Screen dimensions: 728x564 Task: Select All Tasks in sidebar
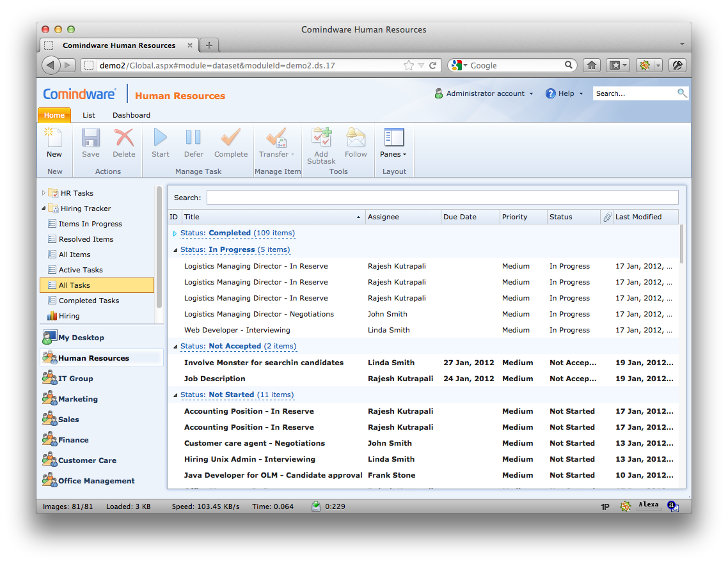(x=97, y=285)
